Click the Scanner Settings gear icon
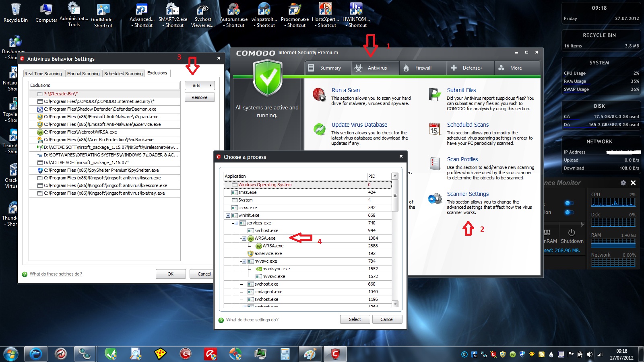 click(x=435, y=198)
